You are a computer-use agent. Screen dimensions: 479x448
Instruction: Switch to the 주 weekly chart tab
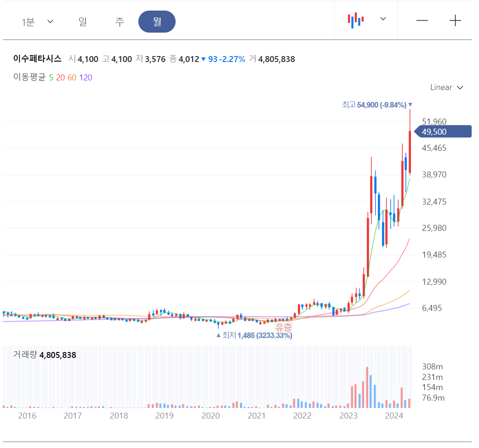click(120, 22)
